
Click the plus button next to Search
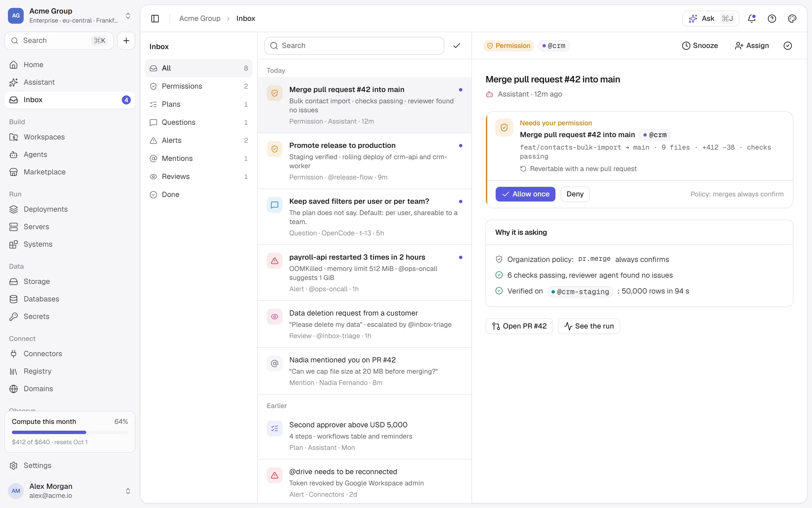click(x=126, y=41)
